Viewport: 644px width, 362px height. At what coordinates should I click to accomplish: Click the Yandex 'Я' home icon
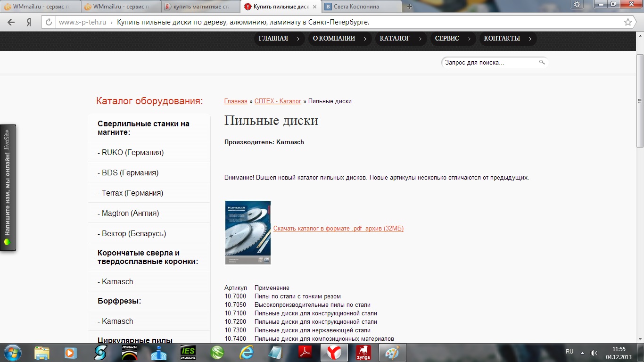point(29,22)
